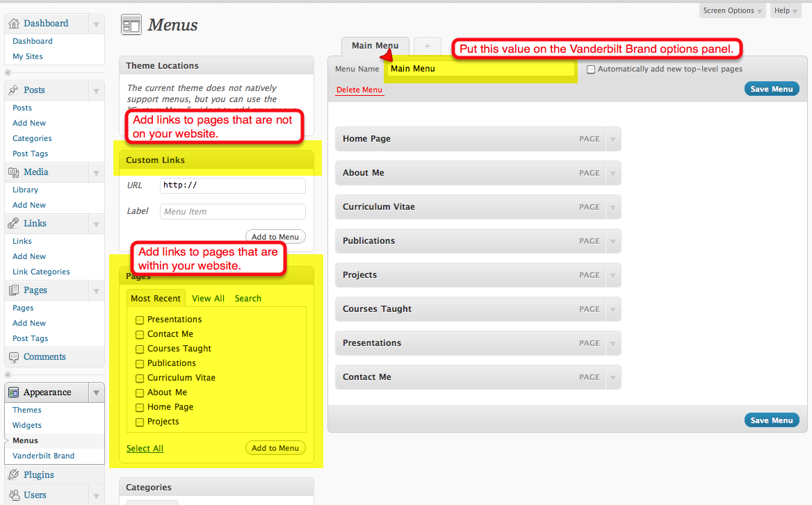Screen dimensions: 812x505
Task: Check the Presentations page checkbox
Action: pyautogui.click(x=140, y=320)
